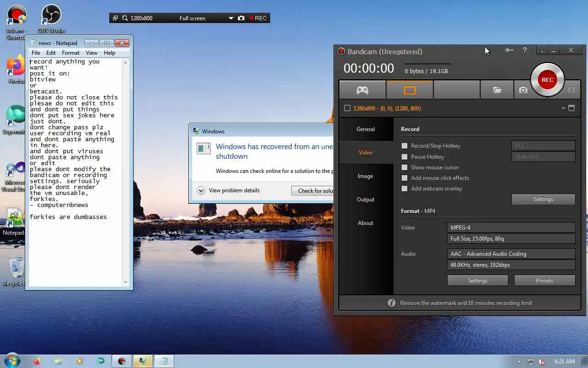Take a screenshot with Bandicam camera icon
The height and width of the screenshot is (368, 588).
pyautogui.click(x=523, y=90)
